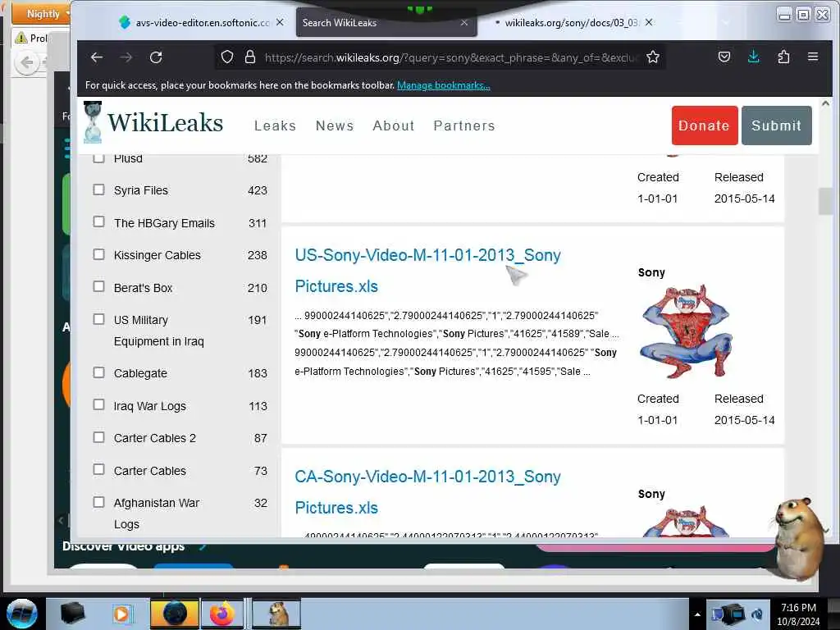Open US-Sony-Video-M-11-01-2013 xls result
Image resolution: width=840 pixels, height=630 pixels.
[427, 271]
